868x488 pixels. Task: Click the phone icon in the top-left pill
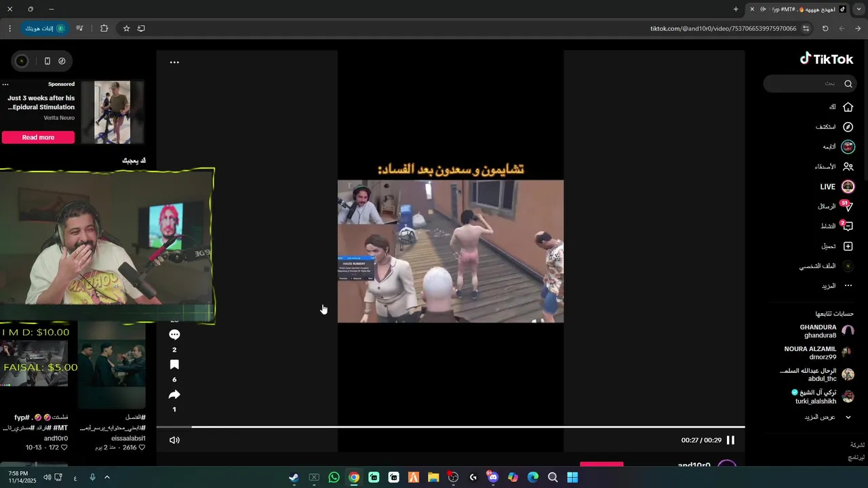coord(47,61)
